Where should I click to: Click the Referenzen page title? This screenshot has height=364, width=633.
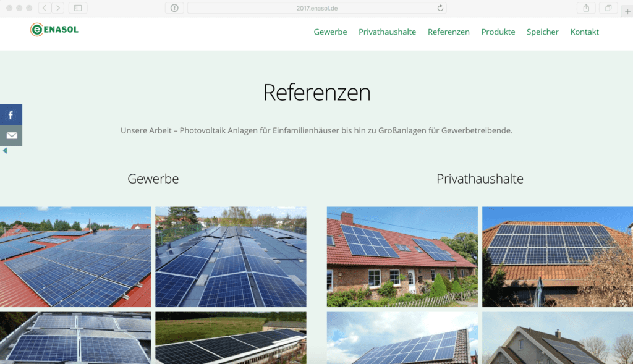316,93
